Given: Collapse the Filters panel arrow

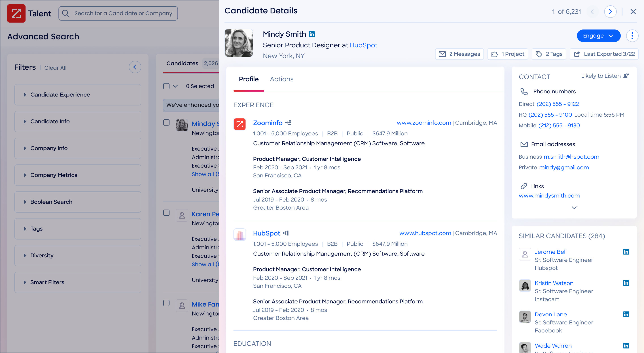Looking at the screenshot, I should 135,67.
